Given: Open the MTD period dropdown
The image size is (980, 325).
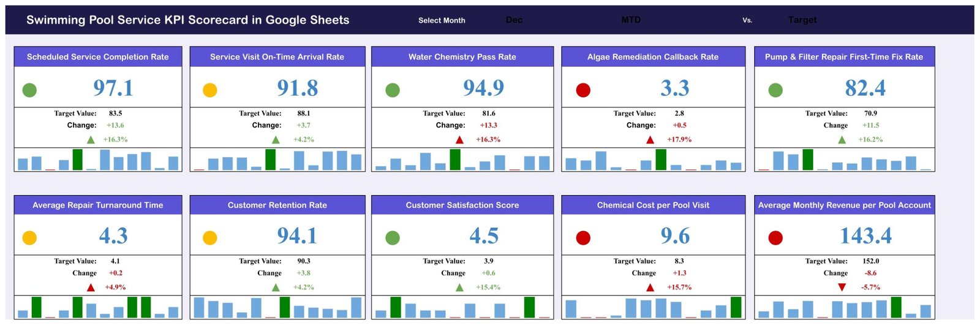Looking at the screenshot, I should pos(631,20).
